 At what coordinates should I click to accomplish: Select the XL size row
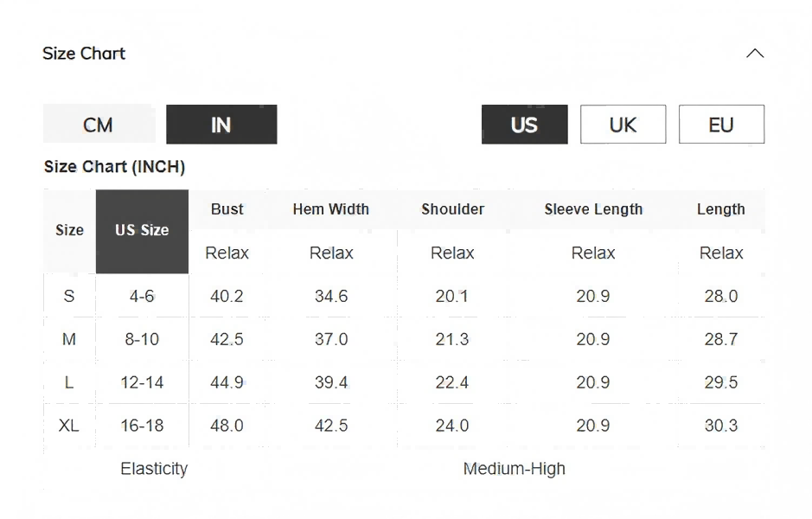tap(69, 426)
